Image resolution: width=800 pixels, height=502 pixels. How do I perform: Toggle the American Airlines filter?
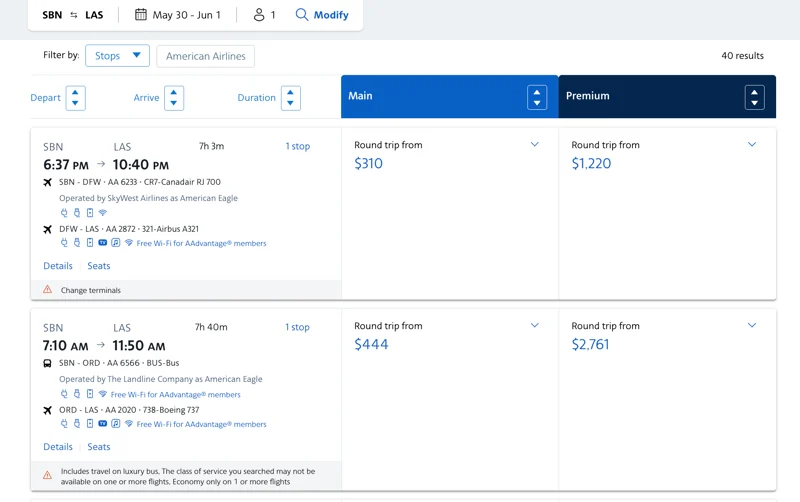[206, 56]
